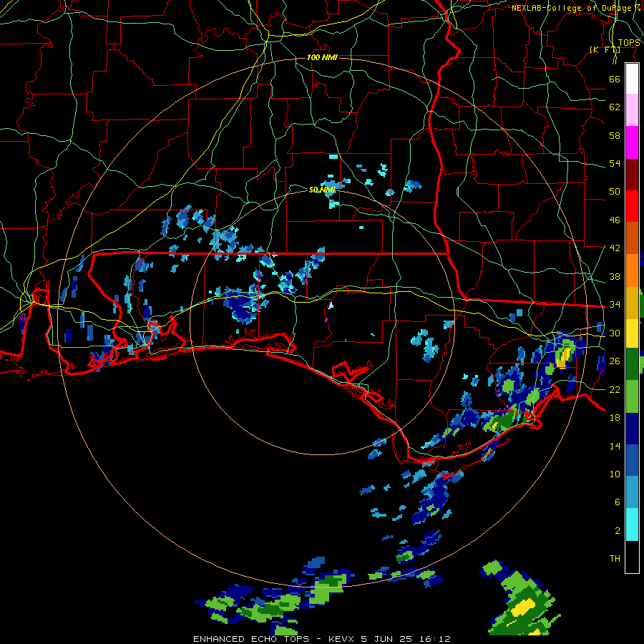Click the 42 legend label

[x=615, y=248]
